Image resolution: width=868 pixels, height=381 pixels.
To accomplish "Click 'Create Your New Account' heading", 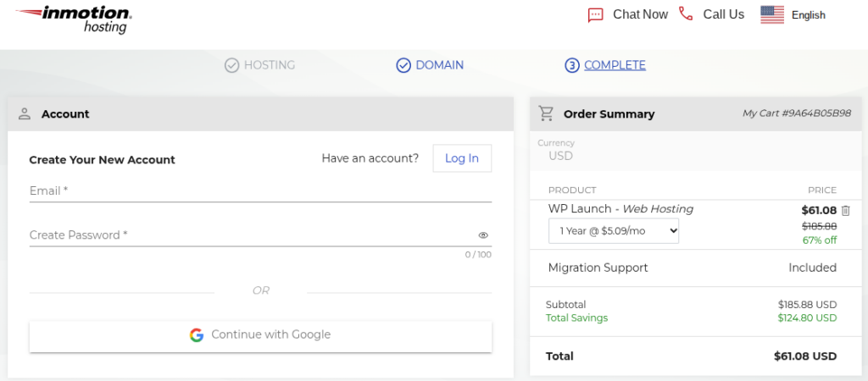I will 102,160.
